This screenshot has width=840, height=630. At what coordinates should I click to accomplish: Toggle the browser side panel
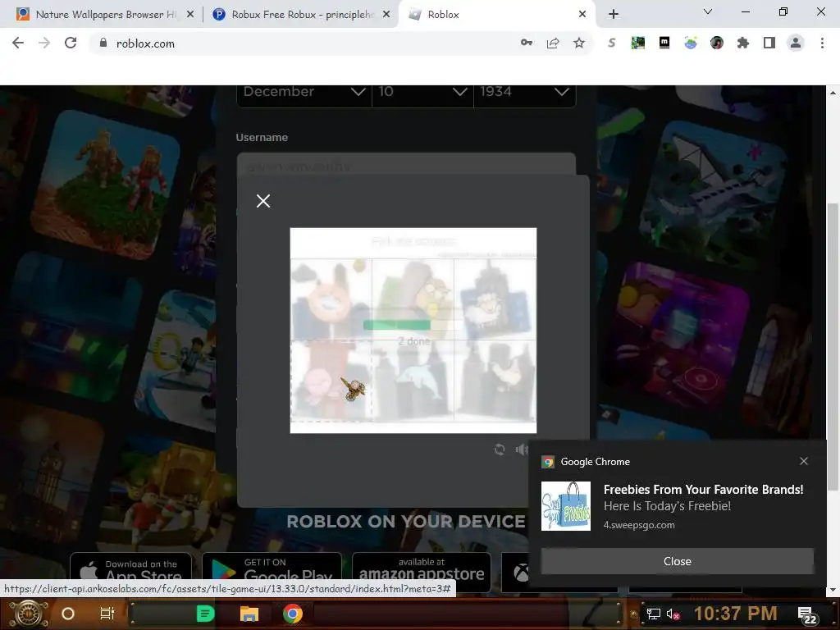(x=769, y=43)
